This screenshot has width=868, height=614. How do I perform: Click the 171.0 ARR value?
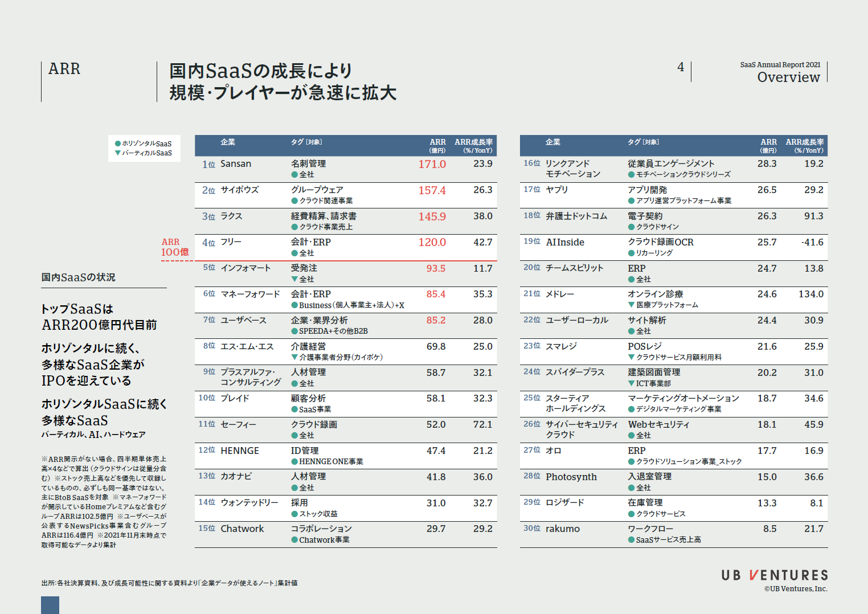click(x=432, y=164)
